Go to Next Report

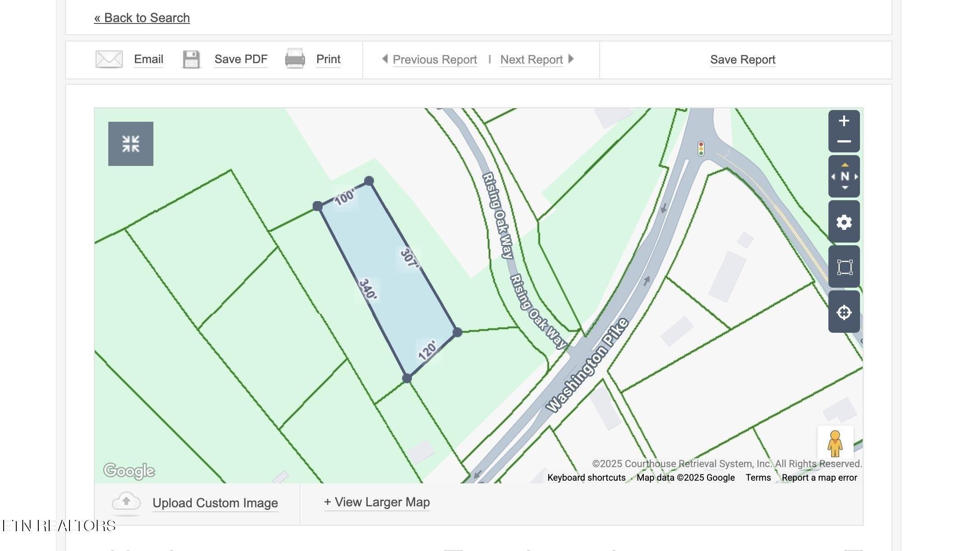(x=532, y=60)
